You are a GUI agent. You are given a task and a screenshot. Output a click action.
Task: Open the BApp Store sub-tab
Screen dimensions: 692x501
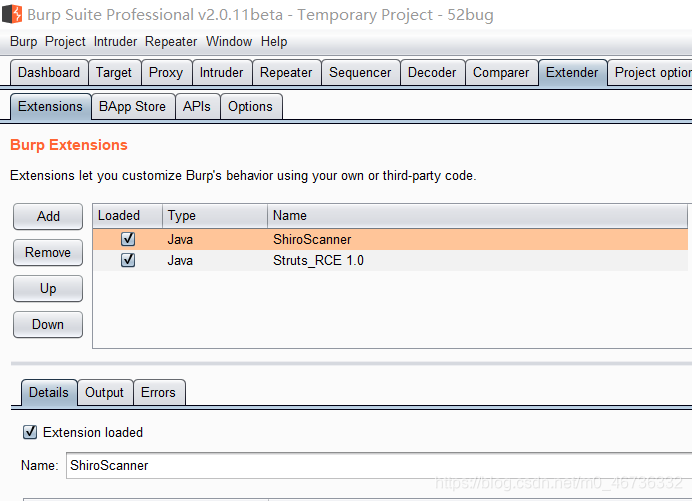pos(132,107)
